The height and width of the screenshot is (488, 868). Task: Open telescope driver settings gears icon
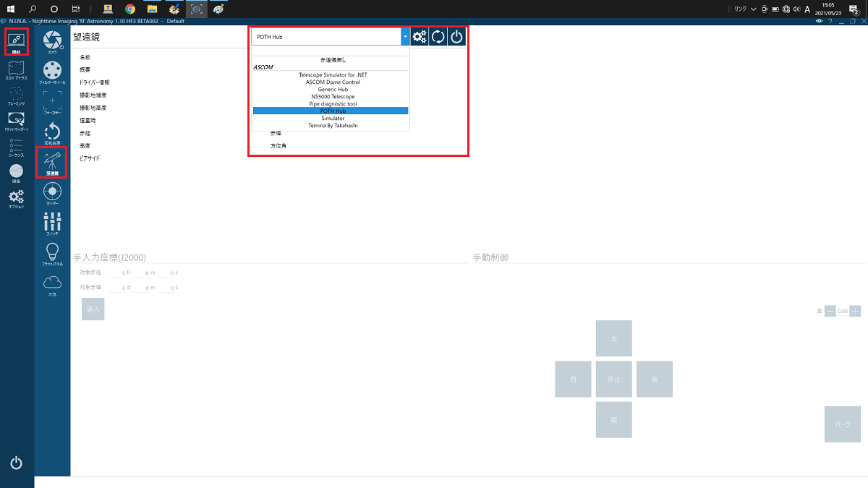[x=420, y=37]
